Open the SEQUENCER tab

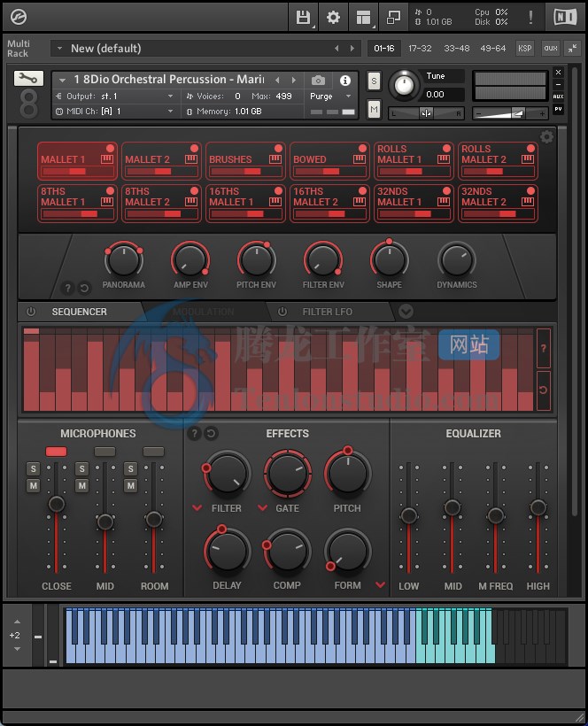tap(79, 312)
